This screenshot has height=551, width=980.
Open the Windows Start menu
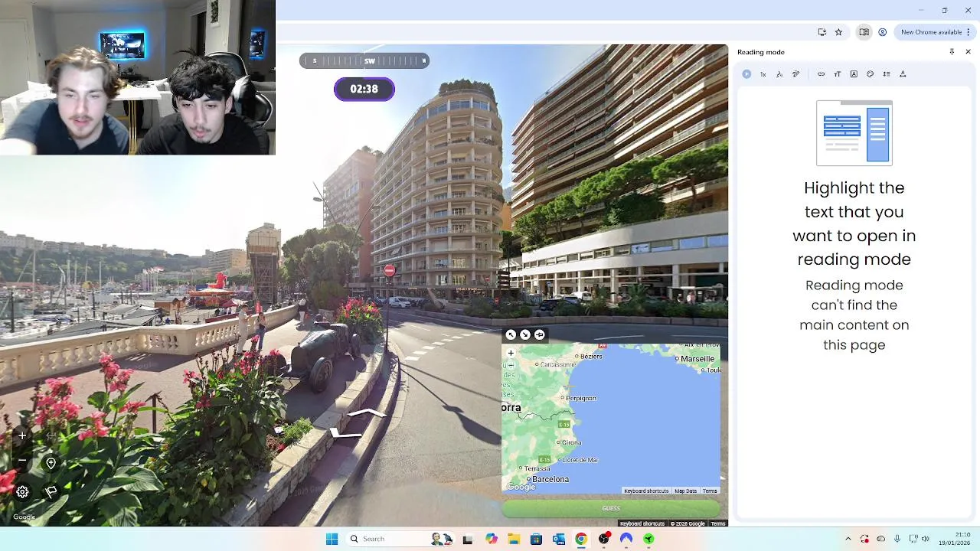pos(332,539)
